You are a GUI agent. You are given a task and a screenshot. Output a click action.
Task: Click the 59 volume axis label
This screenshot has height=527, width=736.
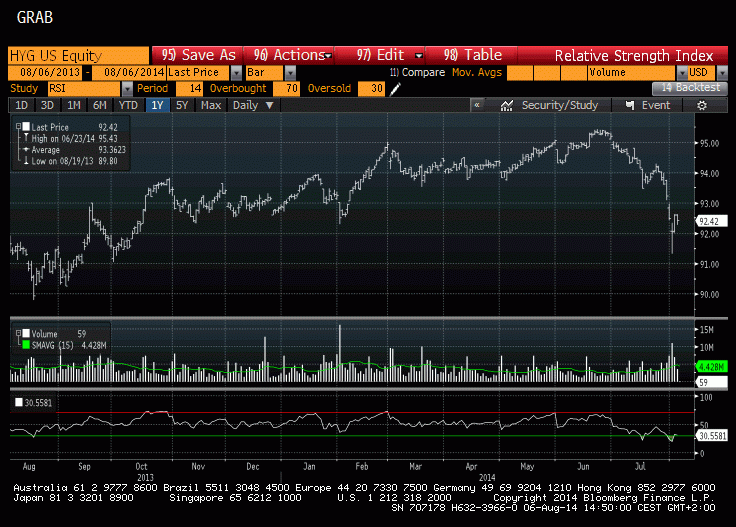[711, 382]
